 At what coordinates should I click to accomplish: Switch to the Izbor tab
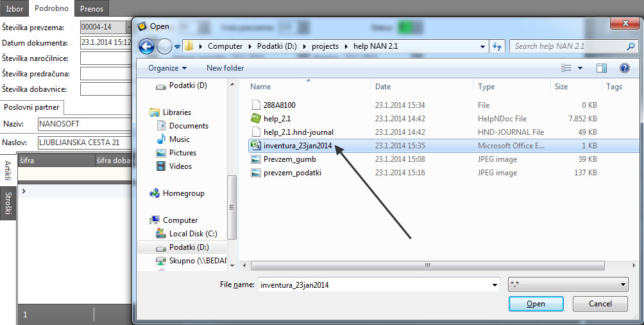point(14,9)
